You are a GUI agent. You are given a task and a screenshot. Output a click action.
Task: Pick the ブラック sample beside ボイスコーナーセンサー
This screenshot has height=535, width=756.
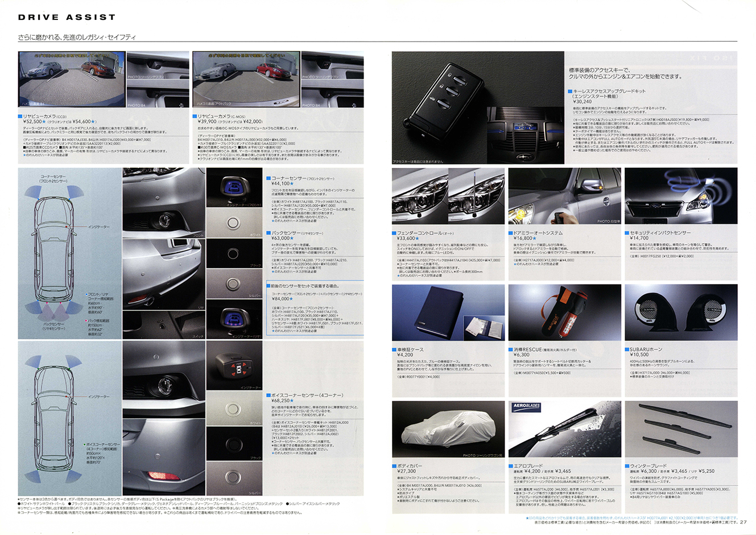pyautogui.click(x=234, y=444)
